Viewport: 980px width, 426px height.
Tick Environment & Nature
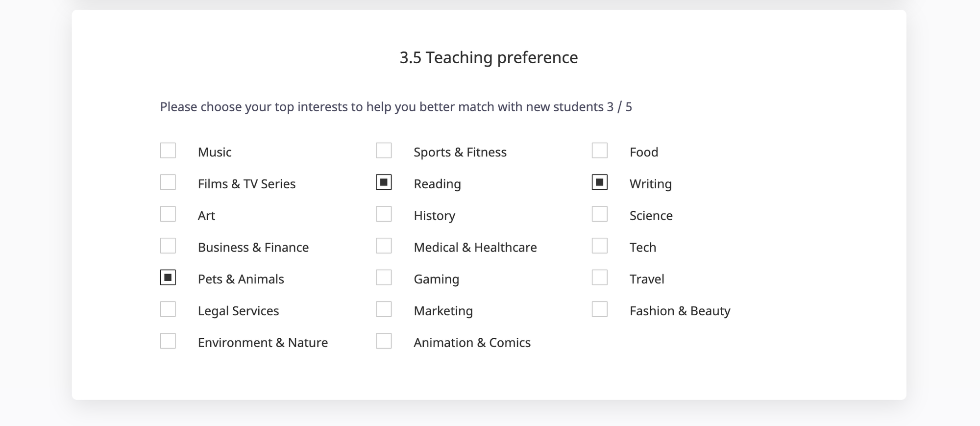[168, 341]
